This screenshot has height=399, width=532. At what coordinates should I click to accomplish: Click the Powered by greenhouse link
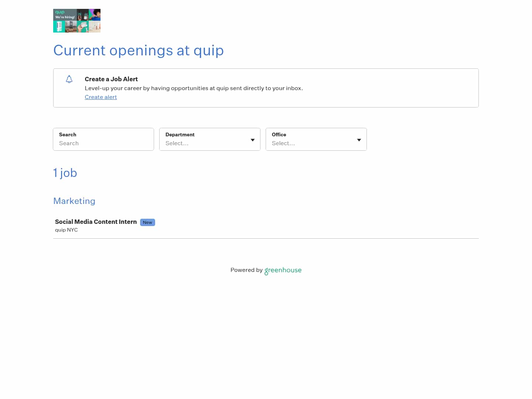tap(266, 270)
